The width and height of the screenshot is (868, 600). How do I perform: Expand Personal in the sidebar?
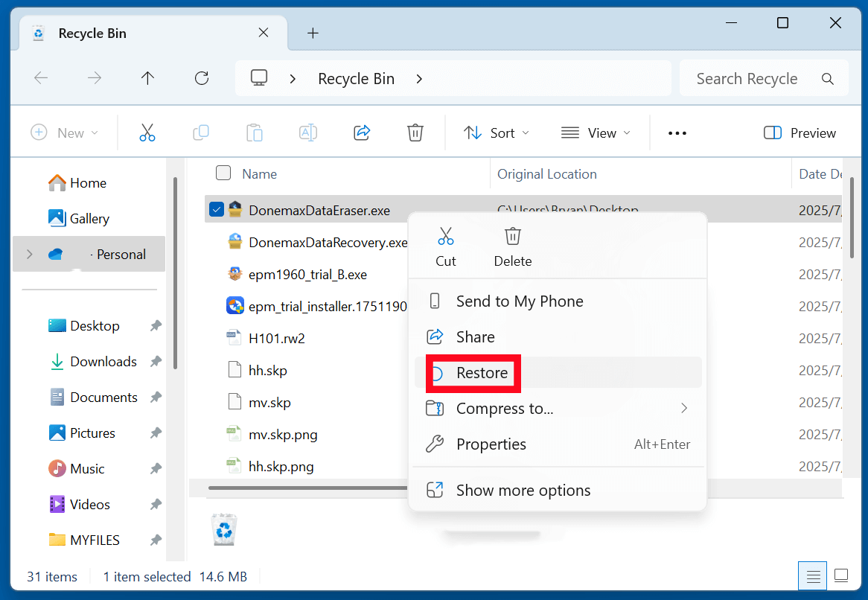28,254
